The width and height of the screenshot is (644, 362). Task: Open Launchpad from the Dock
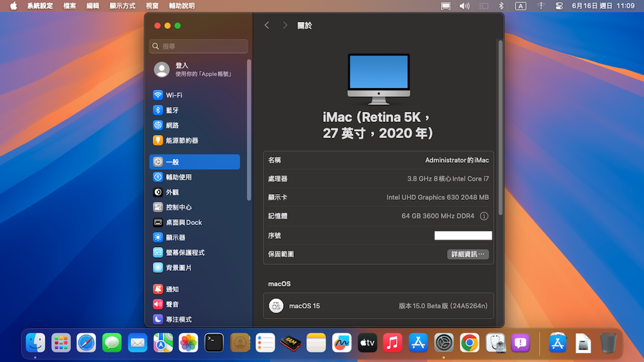61,343
